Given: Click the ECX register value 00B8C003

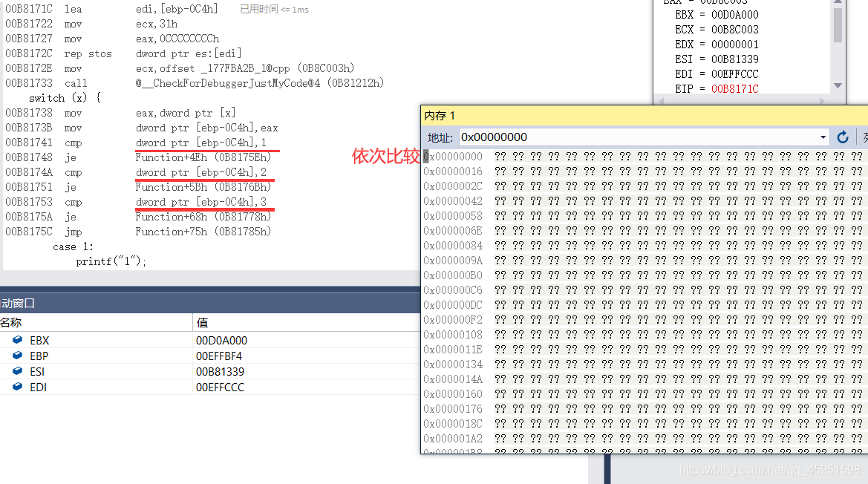Looking at the screenshot, I should coord(734,29).
